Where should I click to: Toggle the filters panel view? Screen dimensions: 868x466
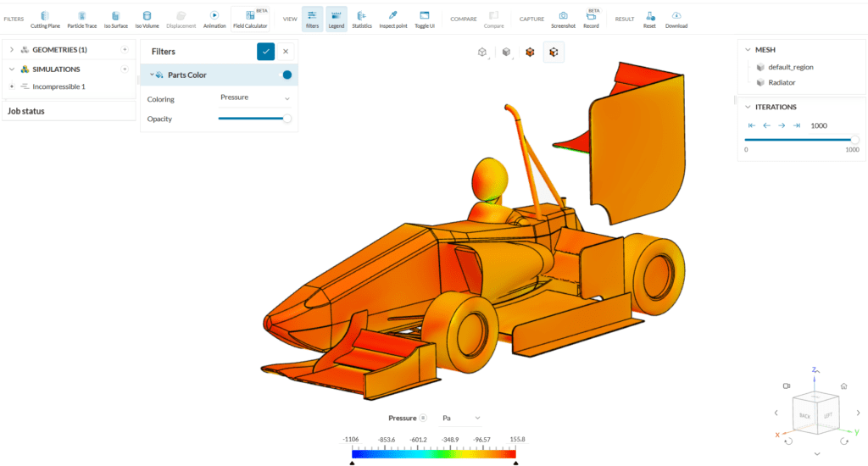(312, 19)
